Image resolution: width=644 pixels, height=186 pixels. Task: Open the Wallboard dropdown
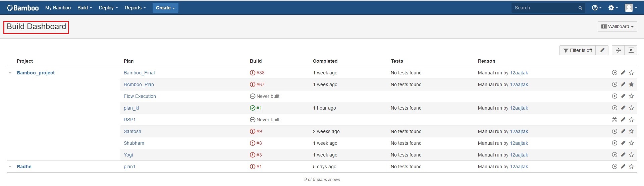(x=617, y=26)
